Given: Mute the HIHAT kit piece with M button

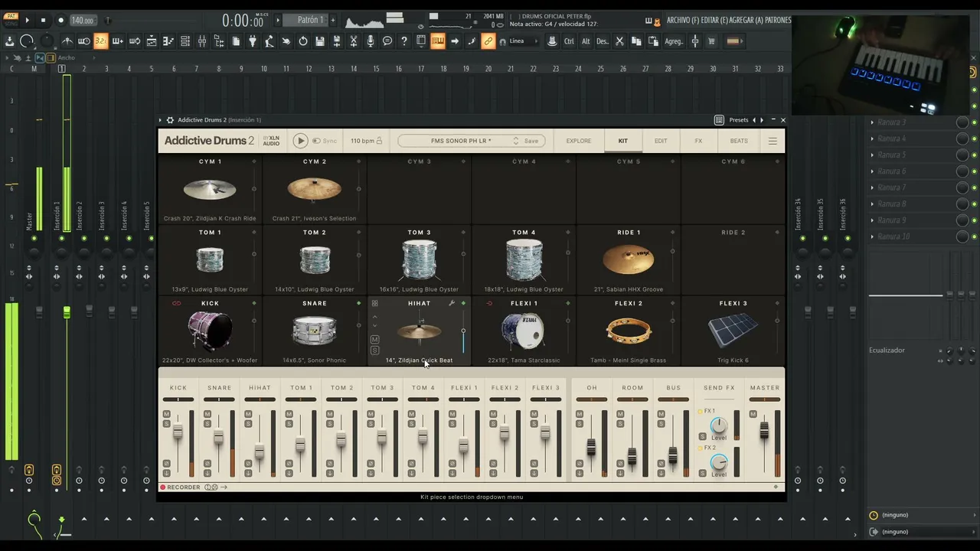Looking at the screenshot, I should (x=374, y=339).
